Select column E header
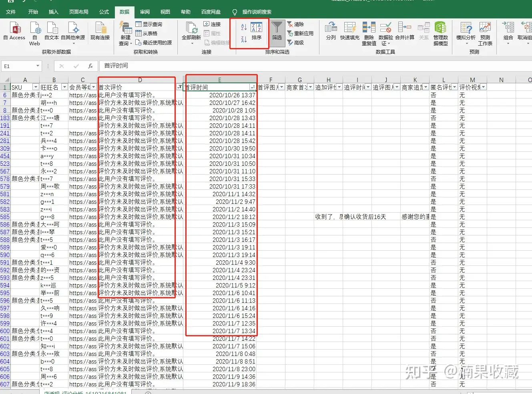This screenshot has width=532, height=394. (220, 80)
